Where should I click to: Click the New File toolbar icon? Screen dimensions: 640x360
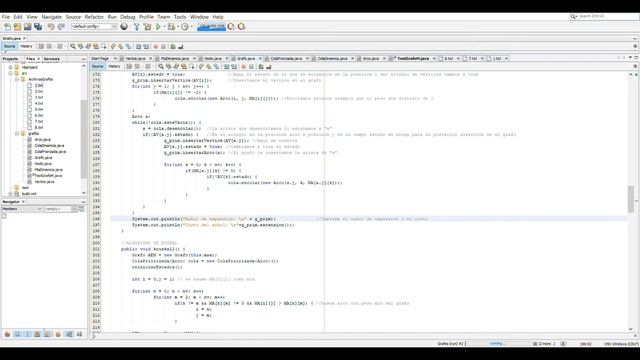(7, 27)
